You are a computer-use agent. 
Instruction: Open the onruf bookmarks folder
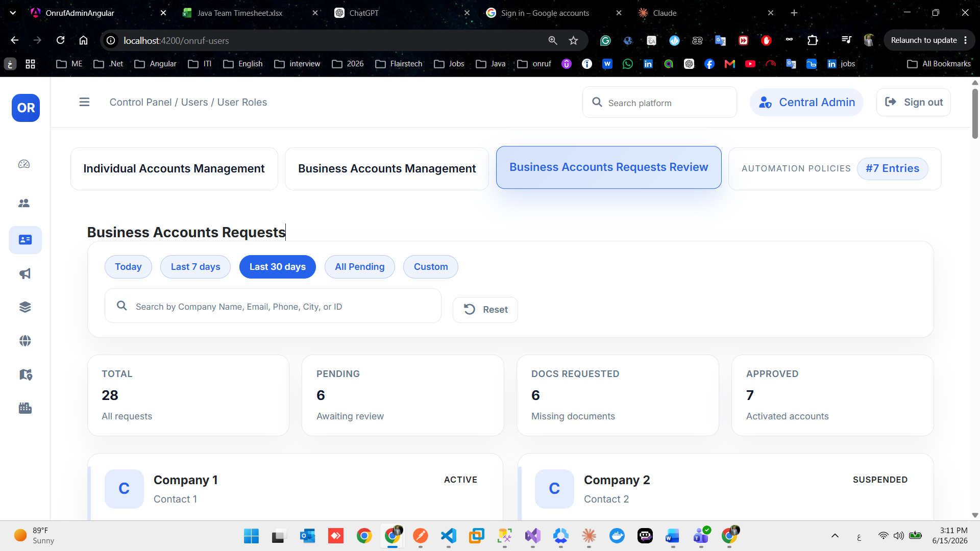coord(534,64)
